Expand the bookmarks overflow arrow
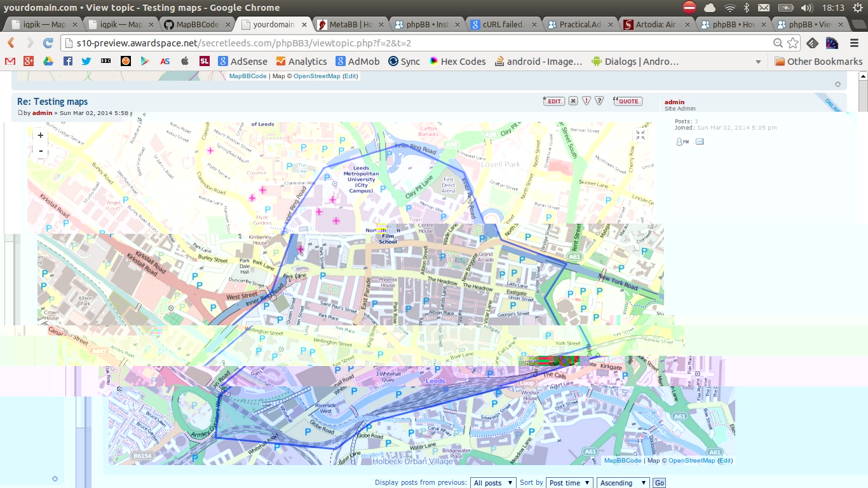The width and height of the screenshot is (868, 488). 758,62
